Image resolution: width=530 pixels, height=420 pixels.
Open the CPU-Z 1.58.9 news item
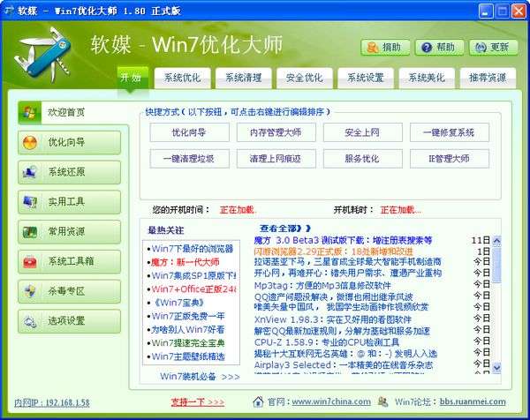(327, 342)
